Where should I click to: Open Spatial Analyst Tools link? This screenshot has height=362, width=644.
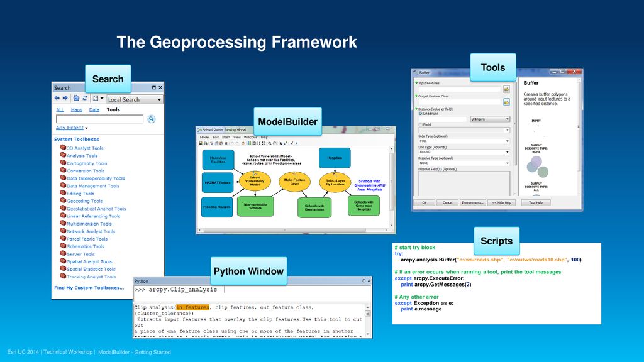pyautogui.click(x=89, y=261)
